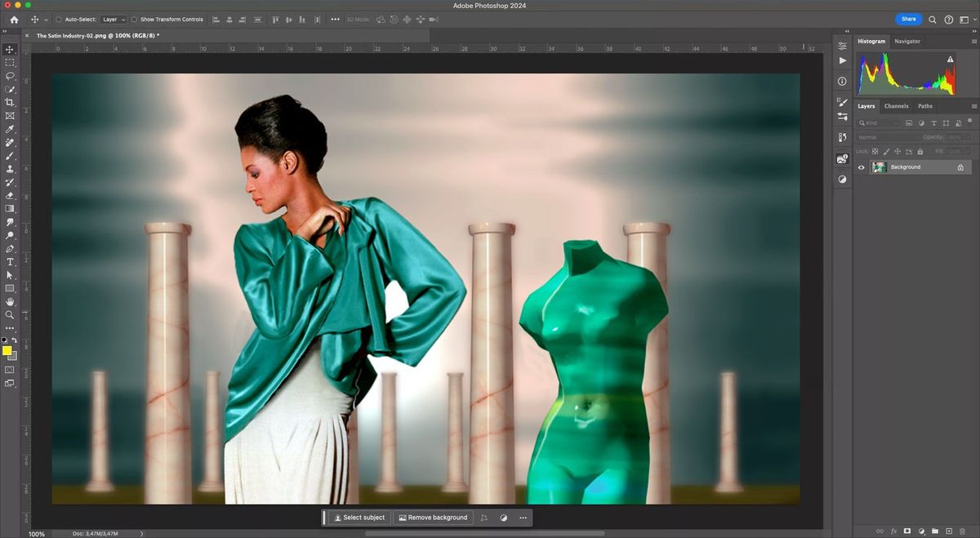Click the yellow foreground color swatch
Viewport: 980px width, 538px height.
click(8, 352)
